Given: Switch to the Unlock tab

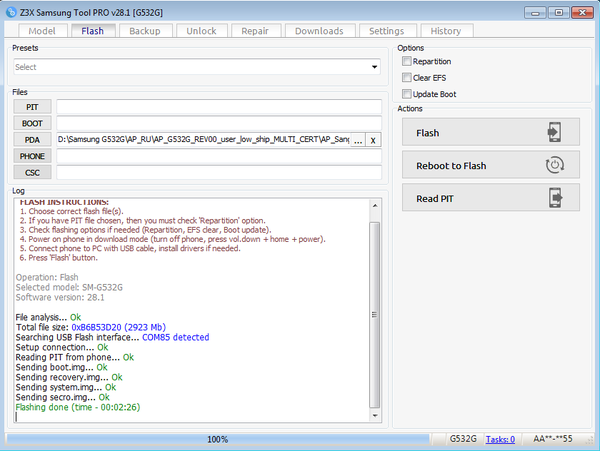Looking at the screenshot, I should click(x=201, y=31).
